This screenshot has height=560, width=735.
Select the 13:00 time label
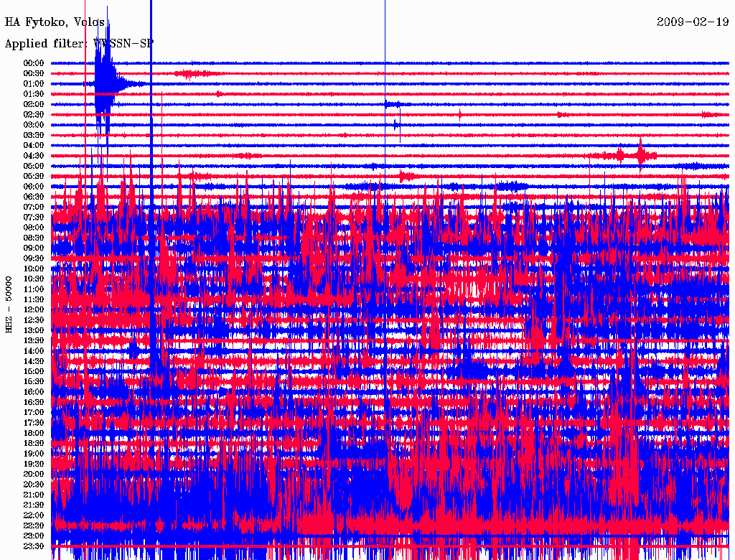tap(34, 330)
